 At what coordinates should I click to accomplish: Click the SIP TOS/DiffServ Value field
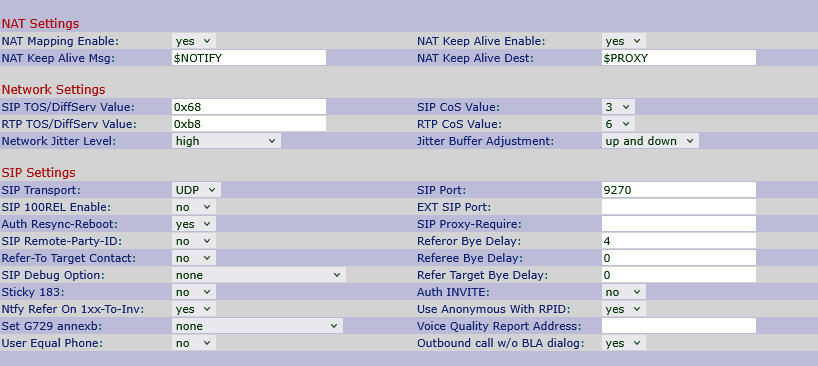coord(249,107)
